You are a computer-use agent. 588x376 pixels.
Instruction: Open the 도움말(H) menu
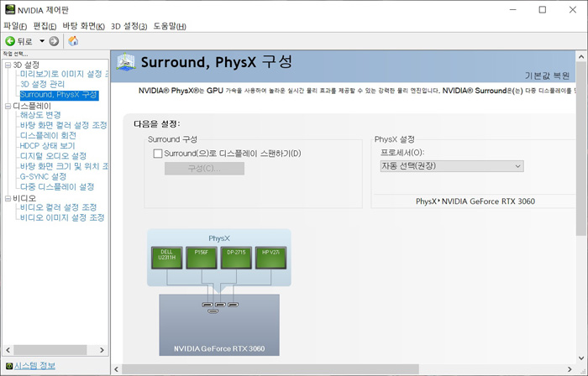[170, 26]
